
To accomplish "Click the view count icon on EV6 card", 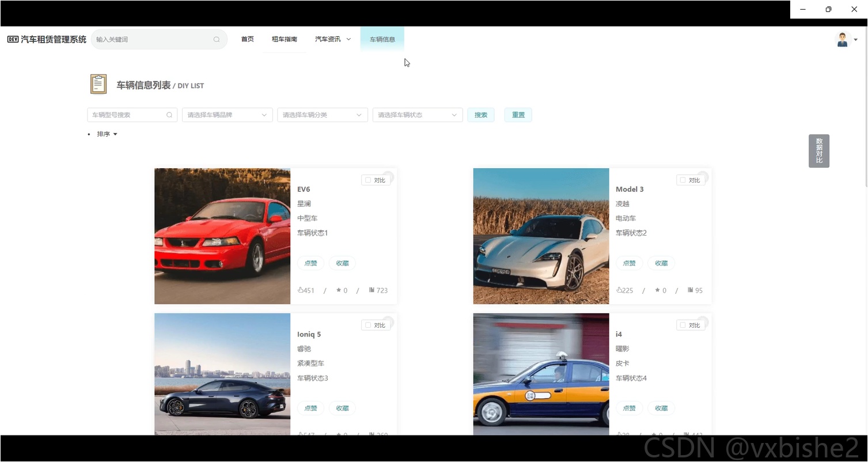I will tap(372, 290).
